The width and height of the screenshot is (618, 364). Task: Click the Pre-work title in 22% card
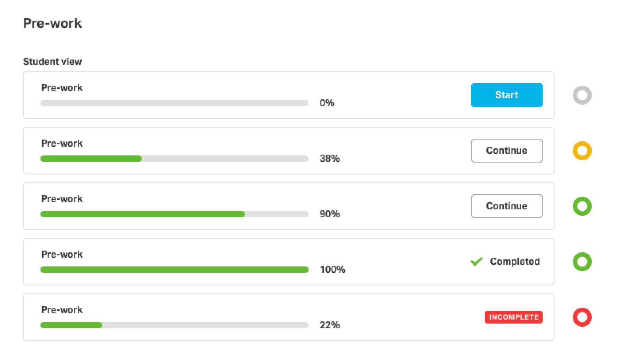(x=62, y=310)
